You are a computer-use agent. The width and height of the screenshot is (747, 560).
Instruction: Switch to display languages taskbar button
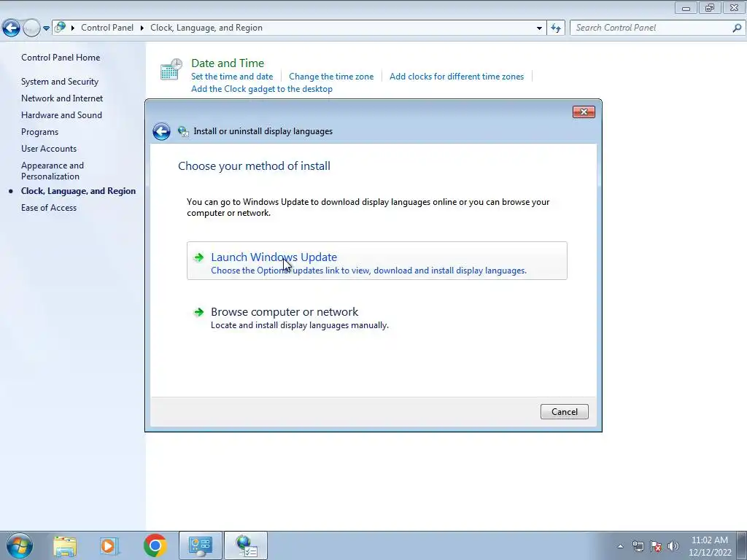click(246, 545)
